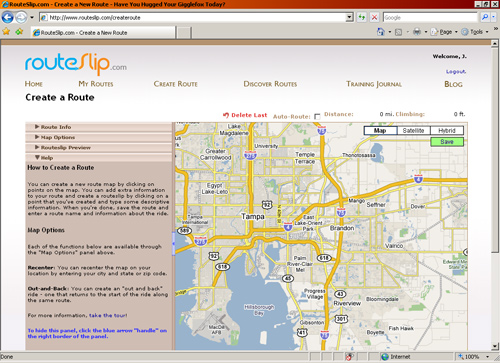Open the Training Journal page
The width and height of the screenshot is (500, 363).
click(374, 84)
